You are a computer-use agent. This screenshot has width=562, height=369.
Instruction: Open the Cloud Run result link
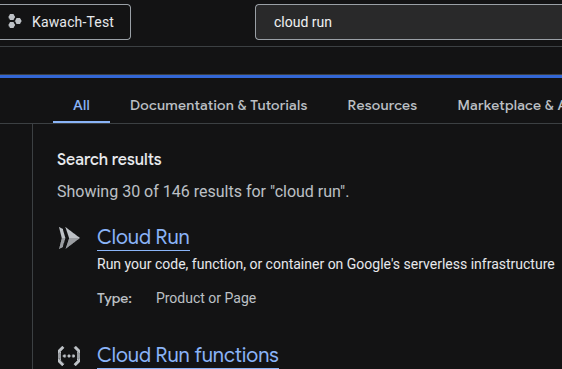coord(143,237)
